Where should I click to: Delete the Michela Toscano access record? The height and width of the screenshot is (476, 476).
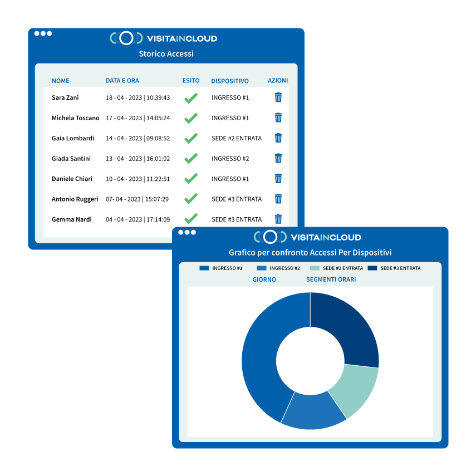278,117
